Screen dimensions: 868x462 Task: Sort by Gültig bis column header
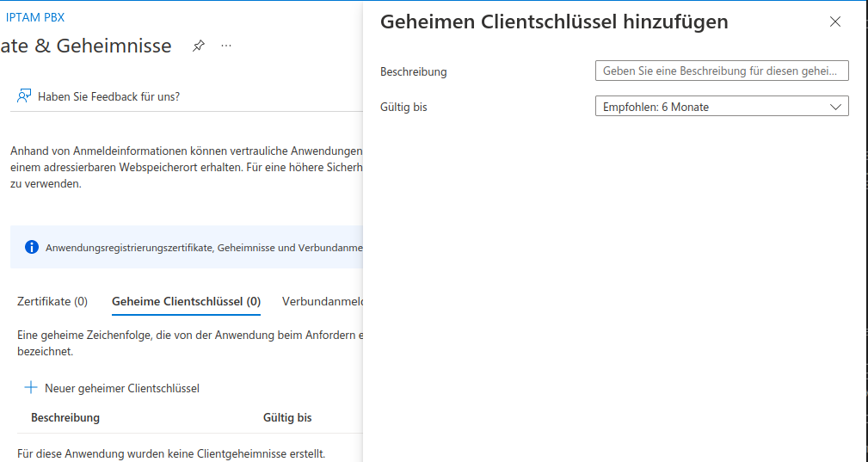[287, 417]
